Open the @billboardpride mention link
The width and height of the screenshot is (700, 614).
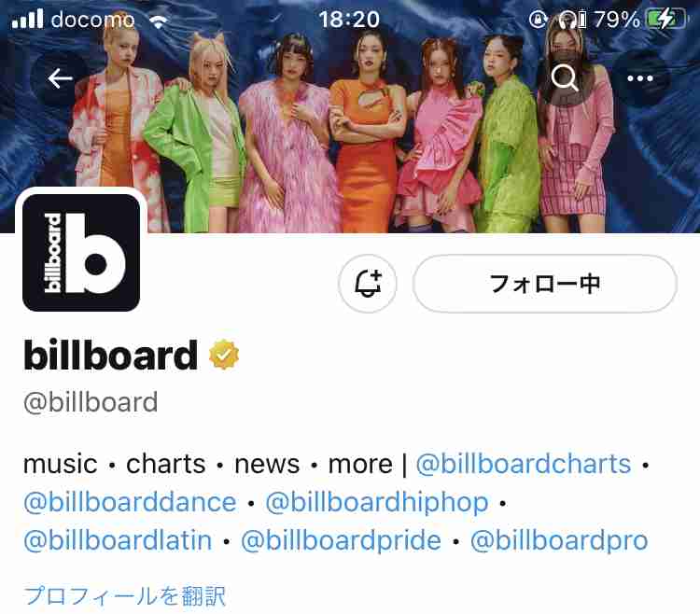pyautogui.click(x=341, y=541)
